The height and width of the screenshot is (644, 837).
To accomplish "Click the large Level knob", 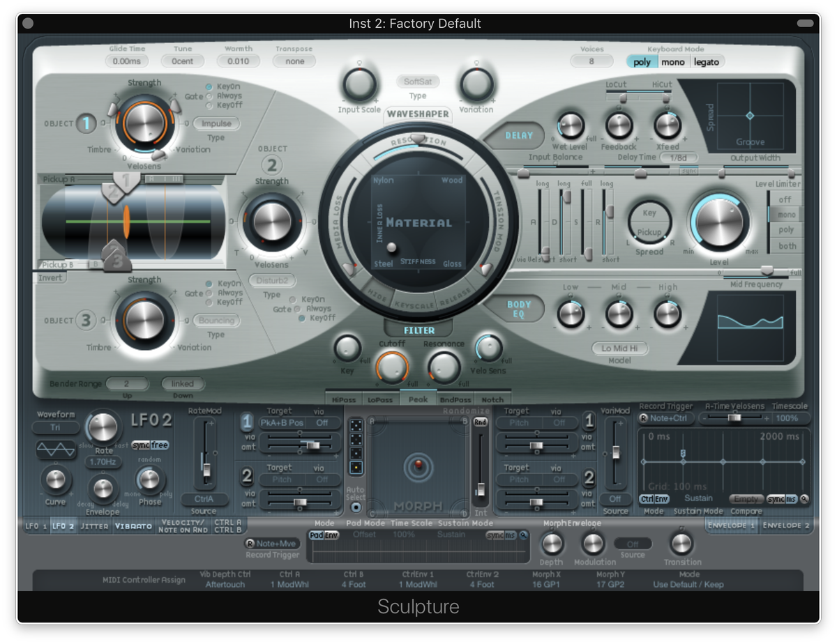I will click(719, 223).
